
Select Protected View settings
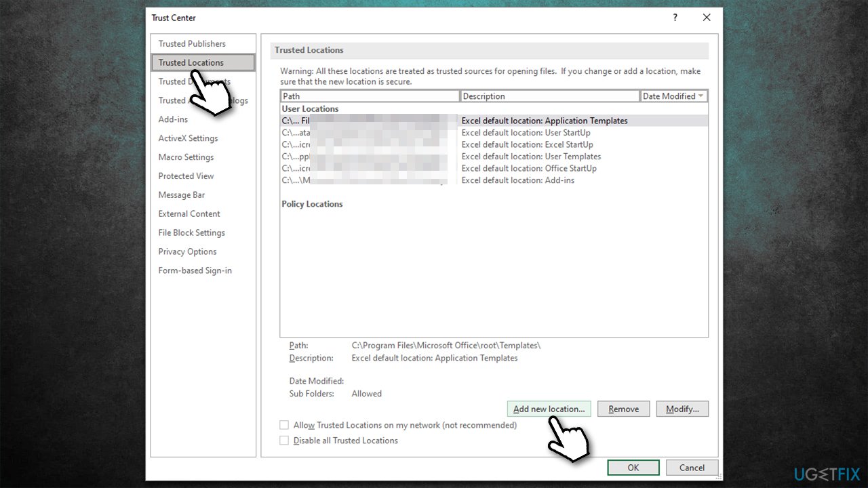pos(186,176)
